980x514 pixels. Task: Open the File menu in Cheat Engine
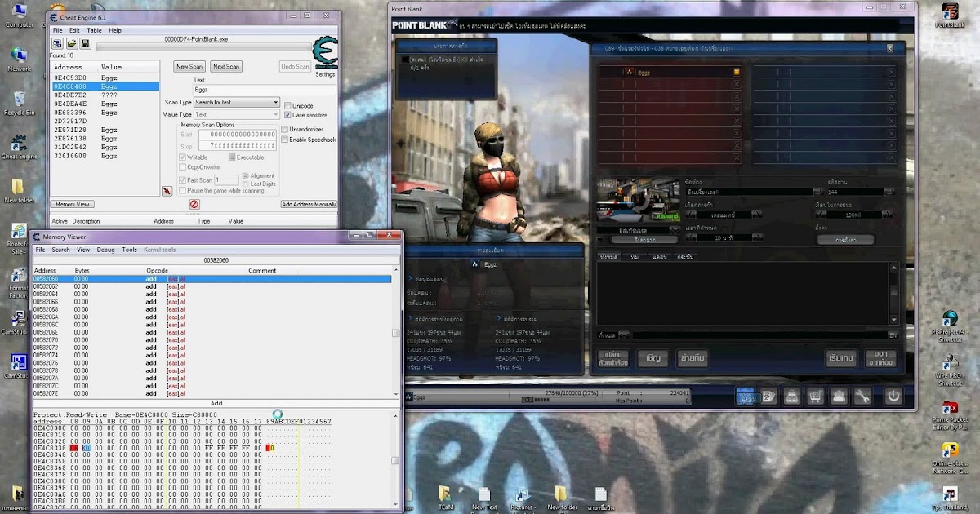point(57,30)
